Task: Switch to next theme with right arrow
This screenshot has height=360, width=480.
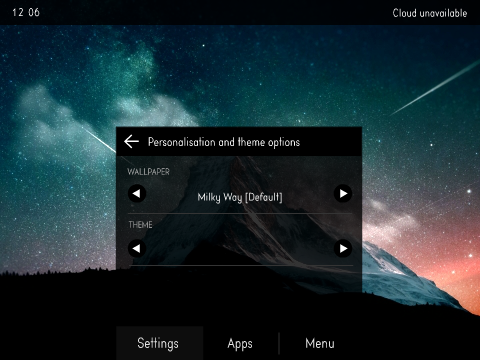Action: 343,248
